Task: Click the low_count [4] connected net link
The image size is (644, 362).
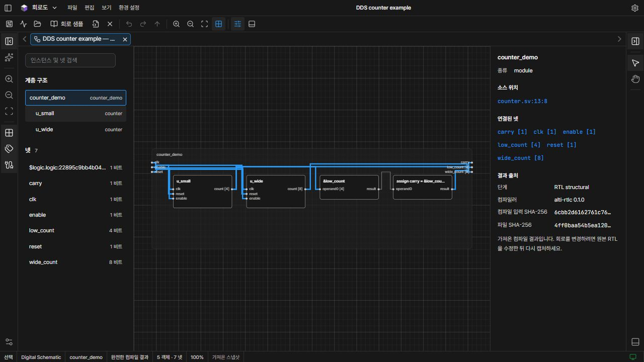Action: [519, 145]
